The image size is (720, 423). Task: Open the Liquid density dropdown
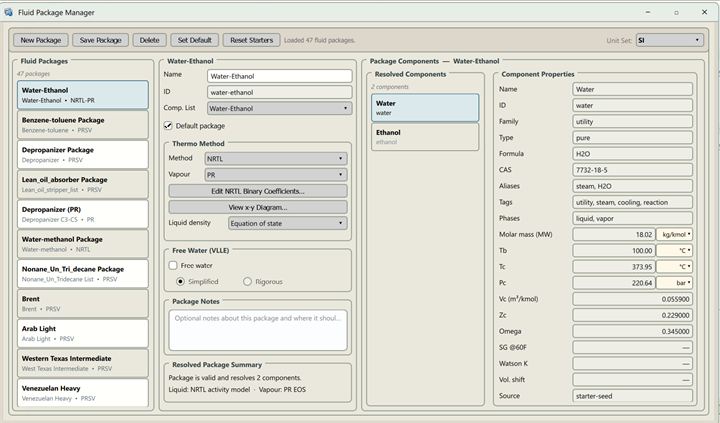287,223
